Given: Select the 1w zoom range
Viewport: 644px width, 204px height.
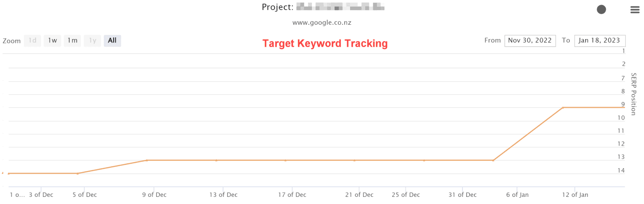Looking at the screenshot, I should (x=52, y=41).
